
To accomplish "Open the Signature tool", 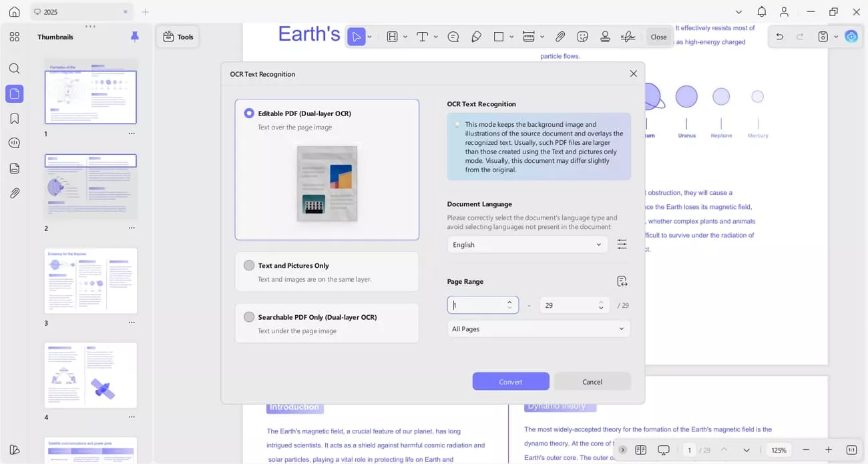I will tap(628, 36).
